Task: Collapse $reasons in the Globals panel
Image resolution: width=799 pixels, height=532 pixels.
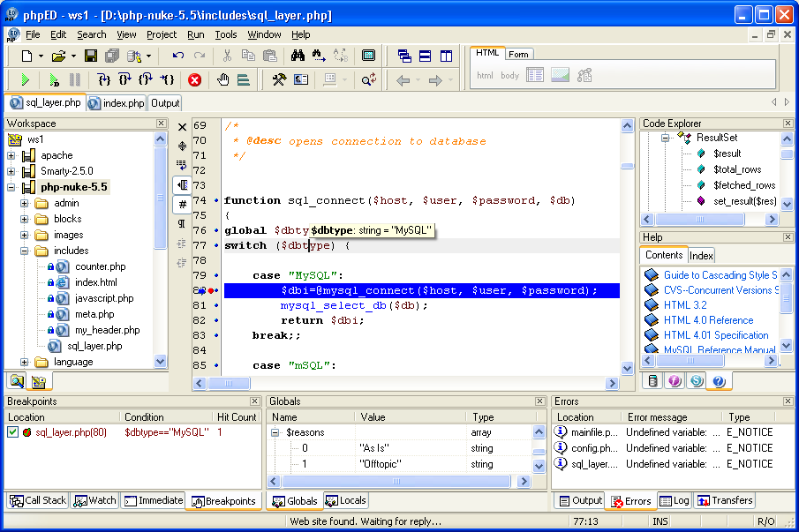Action: 275,431
